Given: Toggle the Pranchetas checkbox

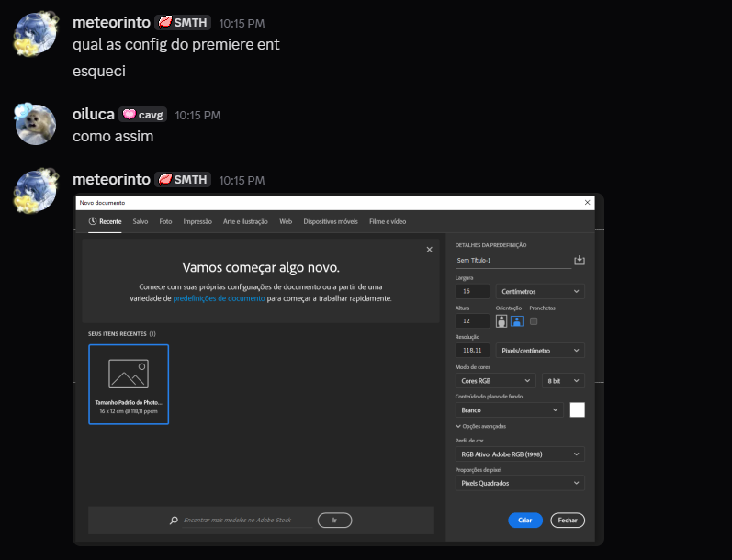Looking at the screenshot, I should click(x=534, y=321).
